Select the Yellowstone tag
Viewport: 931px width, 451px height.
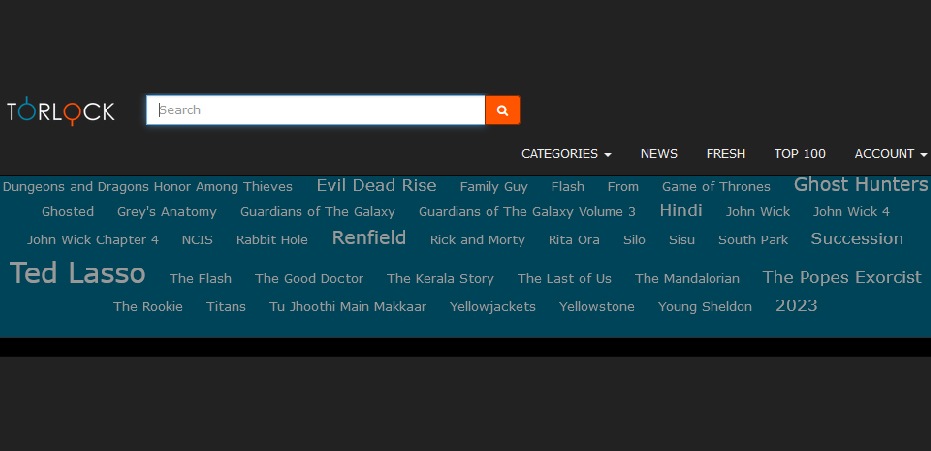[x=597, y=307]
